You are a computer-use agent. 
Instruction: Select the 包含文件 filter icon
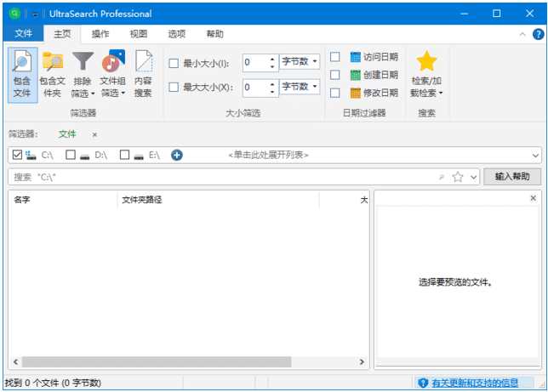(22, 61)
